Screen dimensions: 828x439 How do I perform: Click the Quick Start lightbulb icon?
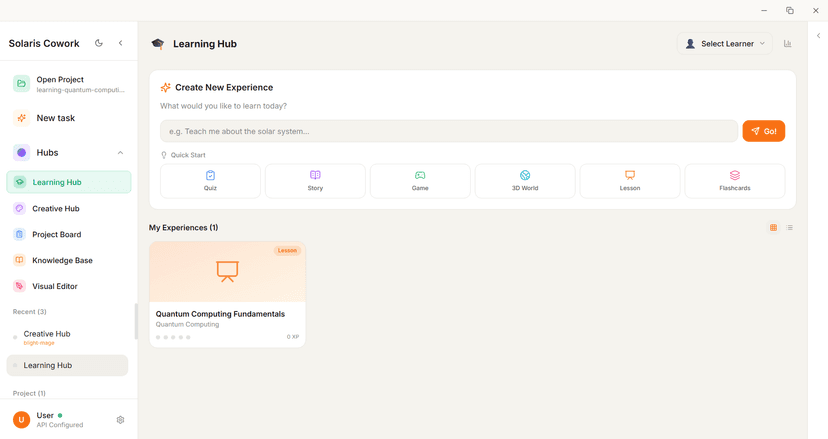164,155
